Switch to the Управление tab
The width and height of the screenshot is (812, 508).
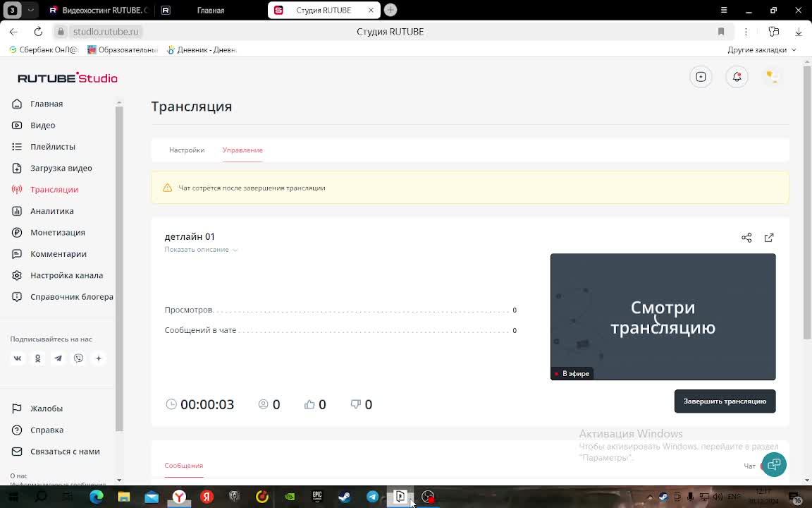[242, 150]
